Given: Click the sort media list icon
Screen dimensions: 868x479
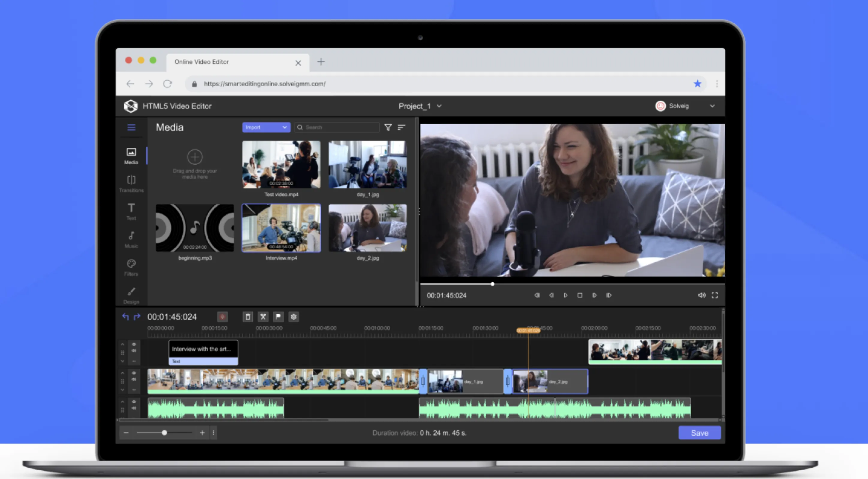Looking at the screenshot, I should 401,127.
